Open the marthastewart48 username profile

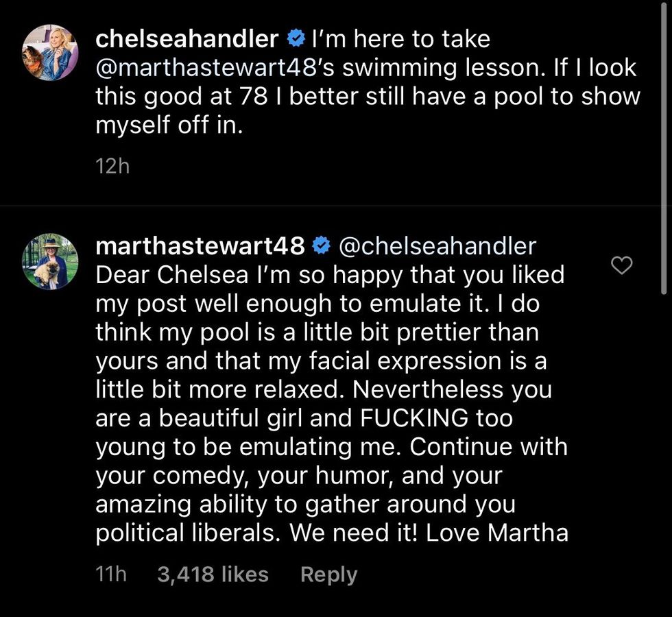(x=200, y=245)
